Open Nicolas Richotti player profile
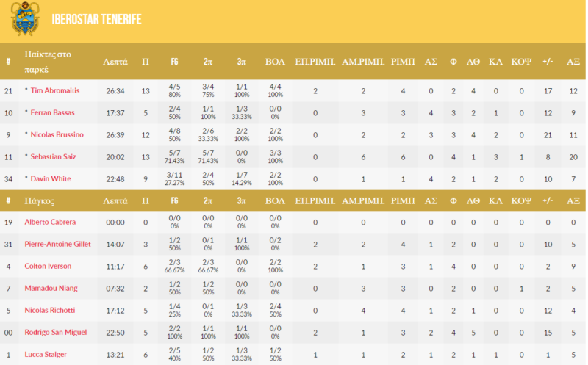 click(51, 310)
